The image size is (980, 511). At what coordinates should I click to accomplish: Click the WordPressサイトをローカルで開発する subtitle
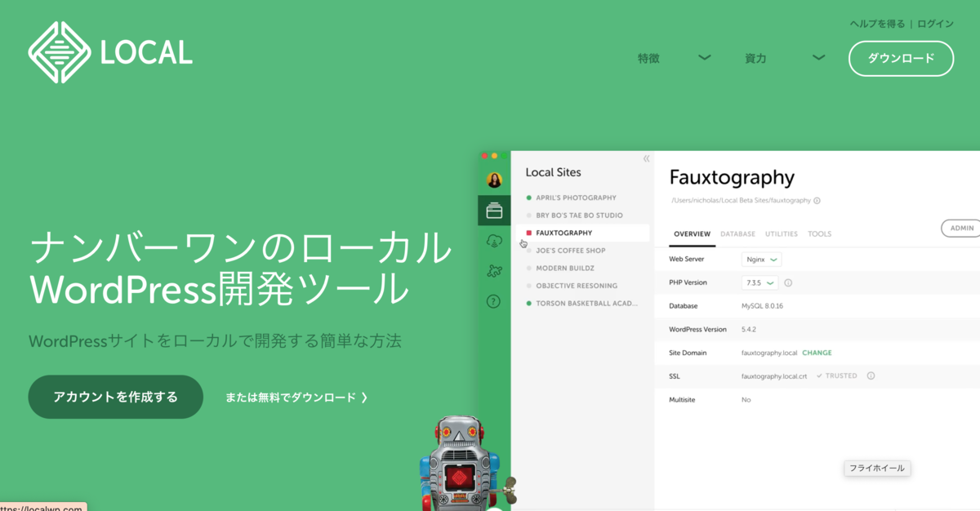pos(215,341)
